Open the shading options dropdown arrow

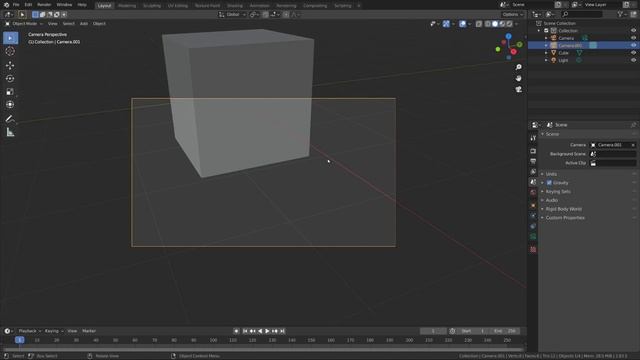[x=517, y=24]
